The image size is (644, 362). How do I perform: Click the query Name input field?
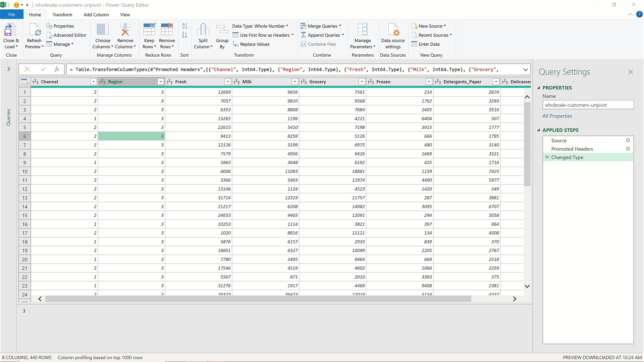588,105
